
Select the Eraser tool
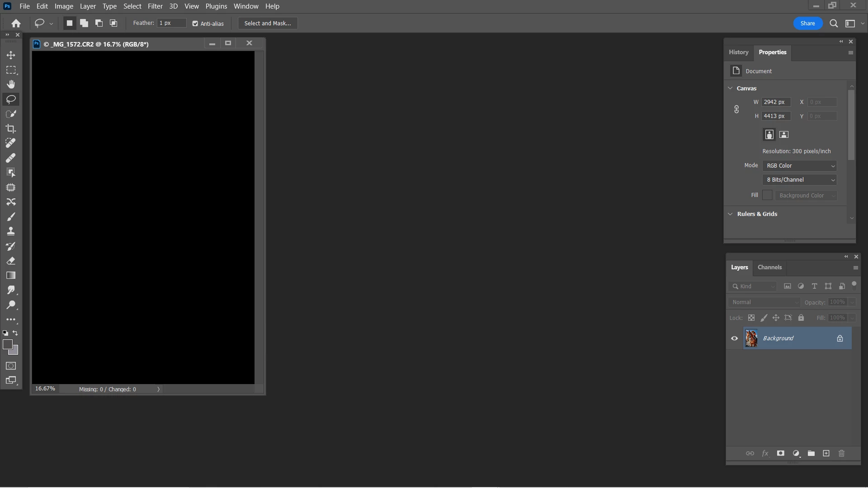click(11, 261)
